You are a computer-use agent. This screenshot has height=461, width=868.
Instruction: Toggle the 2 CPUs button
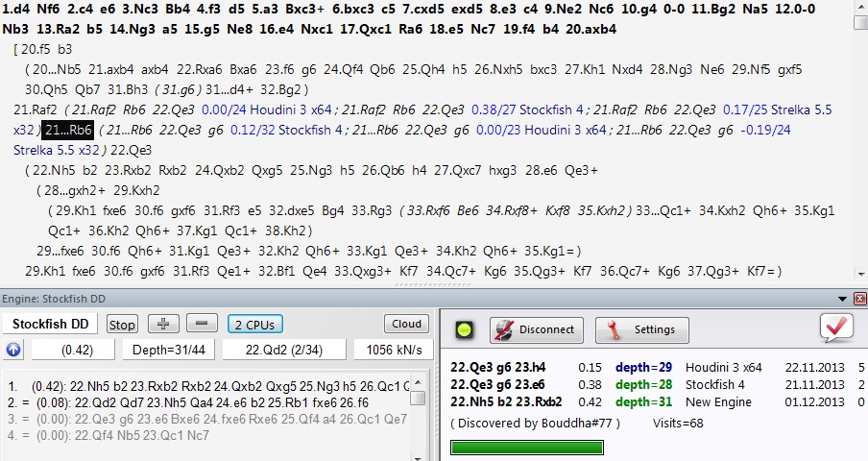click(254, 325)
